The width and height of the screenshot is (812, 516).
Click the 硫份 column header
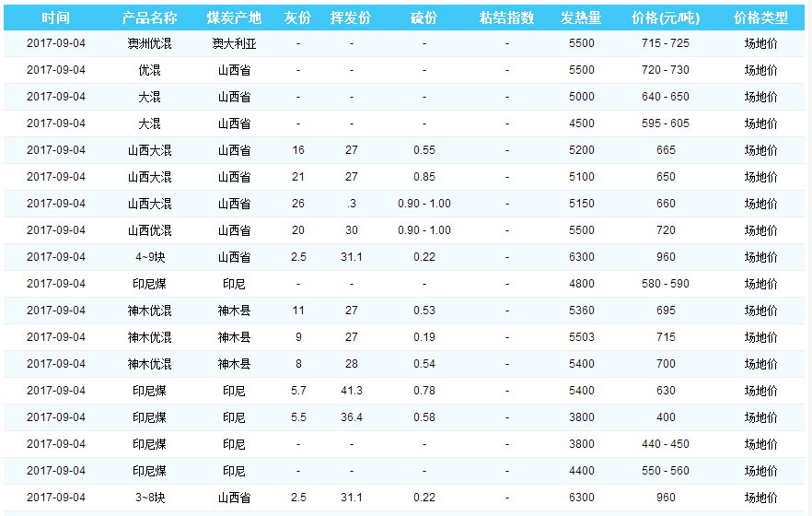click(x=423, y=18)
